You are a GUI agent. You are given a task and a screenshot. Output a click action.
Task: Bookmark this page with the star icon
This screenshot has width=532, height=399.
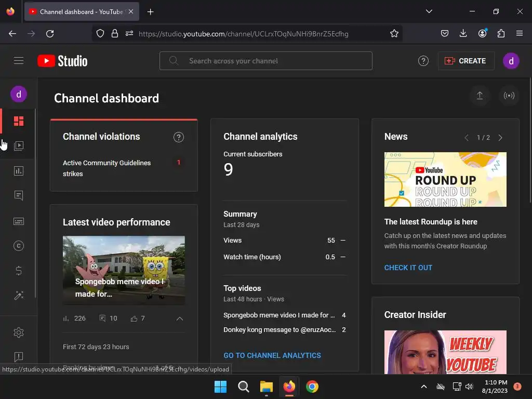click(x=394, y=34)
